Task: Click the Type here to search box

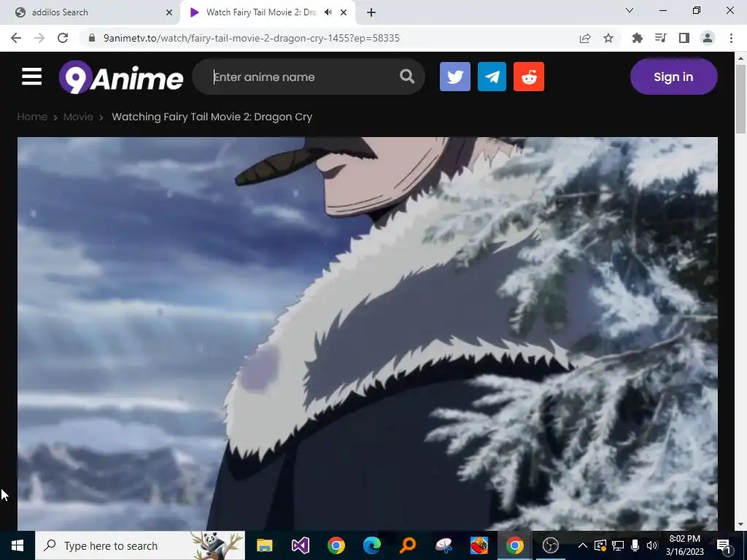Action: point(140,545)
